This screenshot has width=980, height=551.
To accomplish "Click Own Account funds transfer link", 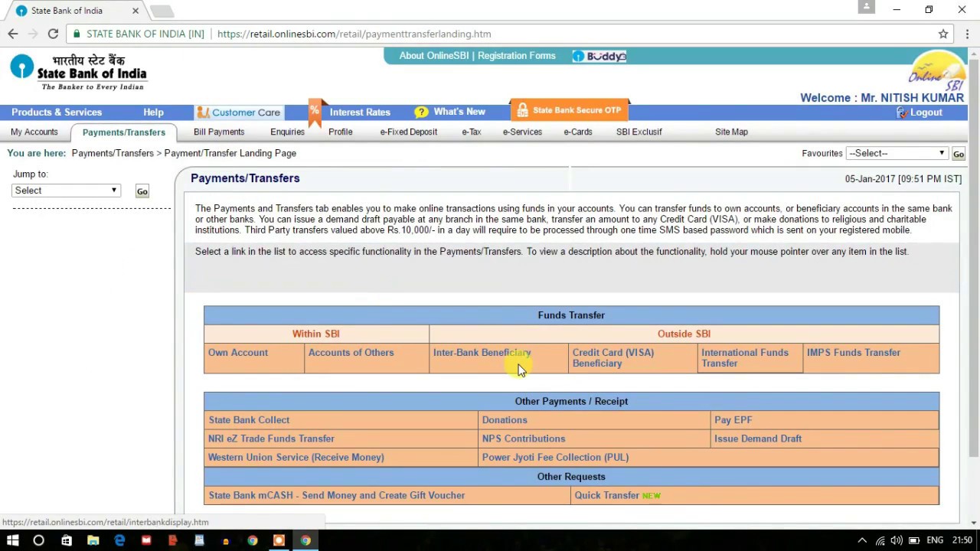I will (x=238, y=353).
